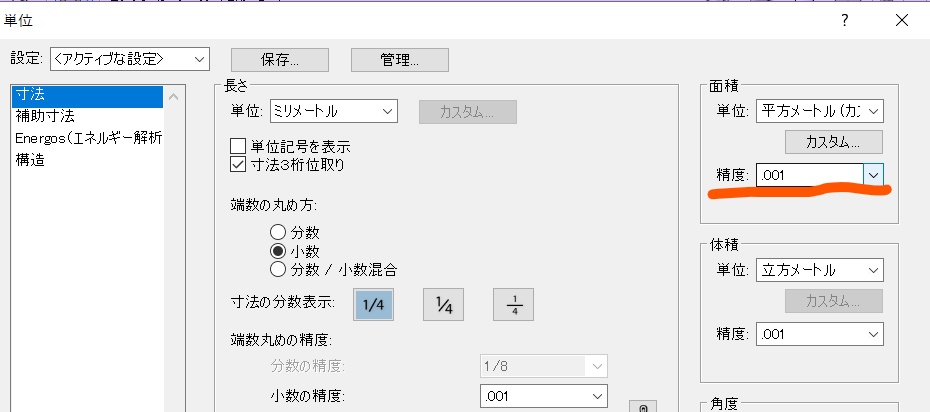The width and height of the screenshot is (930, 412).
Task: Click the help question mark icon
Action: point(845,20)
